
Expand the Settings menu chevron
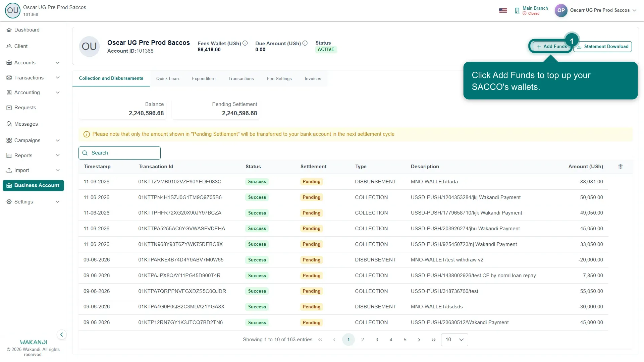click(x=58, y=202)
